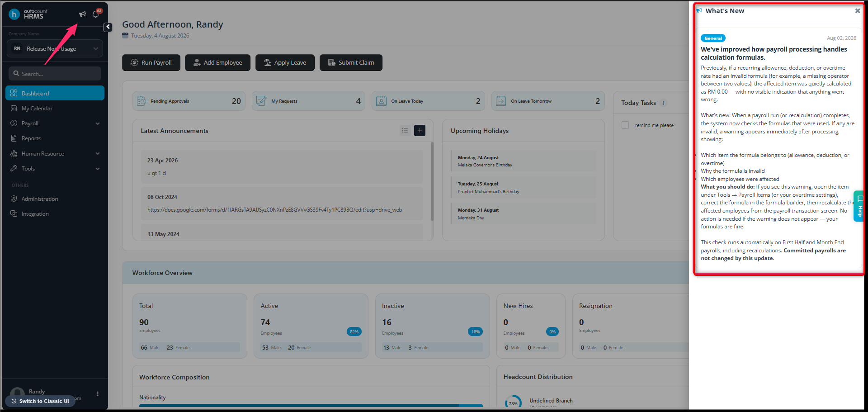
Task: Click the Melaka Governor's Birthday holiday
Action: coord(524,161)
